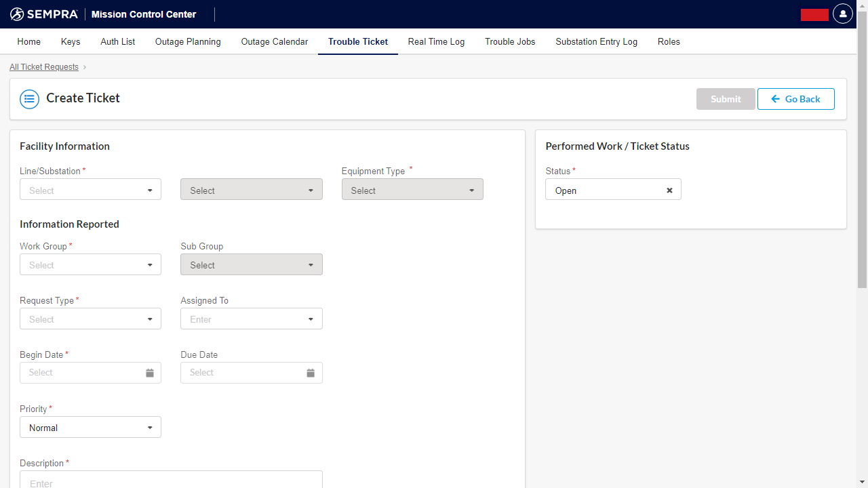The image size is (868, 488).
Task: Open the Due Date calendar picker icon
Action: [311, 372]
